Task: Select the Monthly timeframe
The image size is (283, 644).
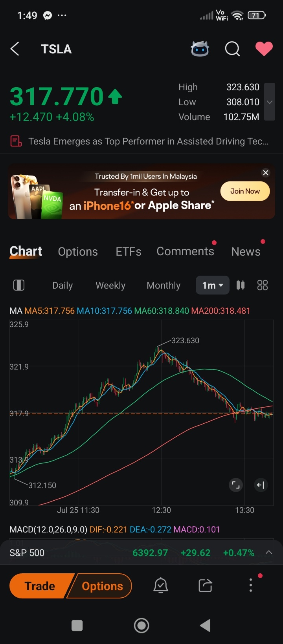Action: pos(164,285)
